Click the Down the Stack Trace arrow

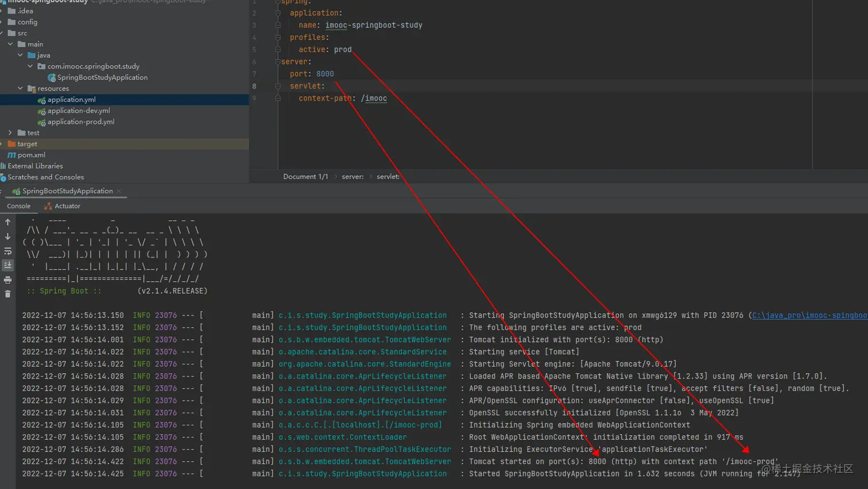pyautogui.click(x=7, y=236)
